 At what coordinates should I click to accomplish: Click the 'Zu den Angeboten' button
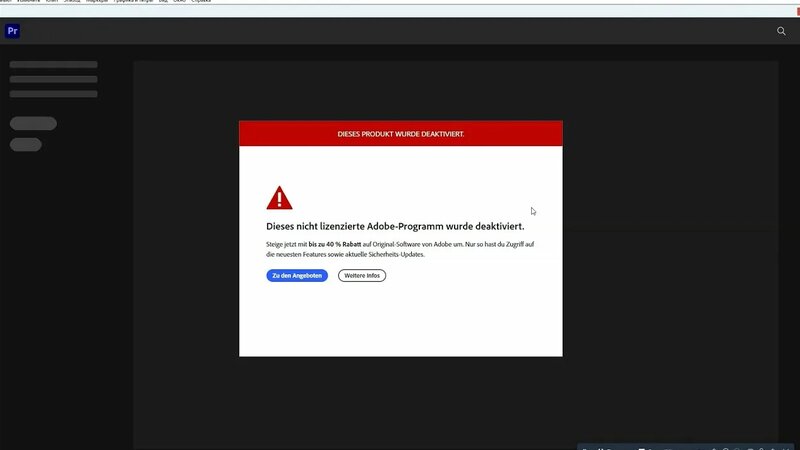(x=297, y=276)
